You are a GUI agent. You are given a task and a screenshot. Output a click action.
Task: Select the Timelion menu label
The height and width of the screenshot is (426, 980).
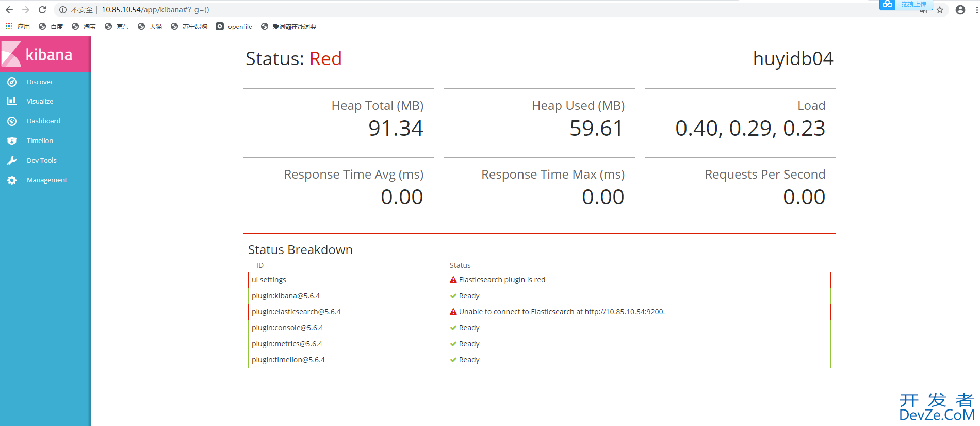[40, 141]
